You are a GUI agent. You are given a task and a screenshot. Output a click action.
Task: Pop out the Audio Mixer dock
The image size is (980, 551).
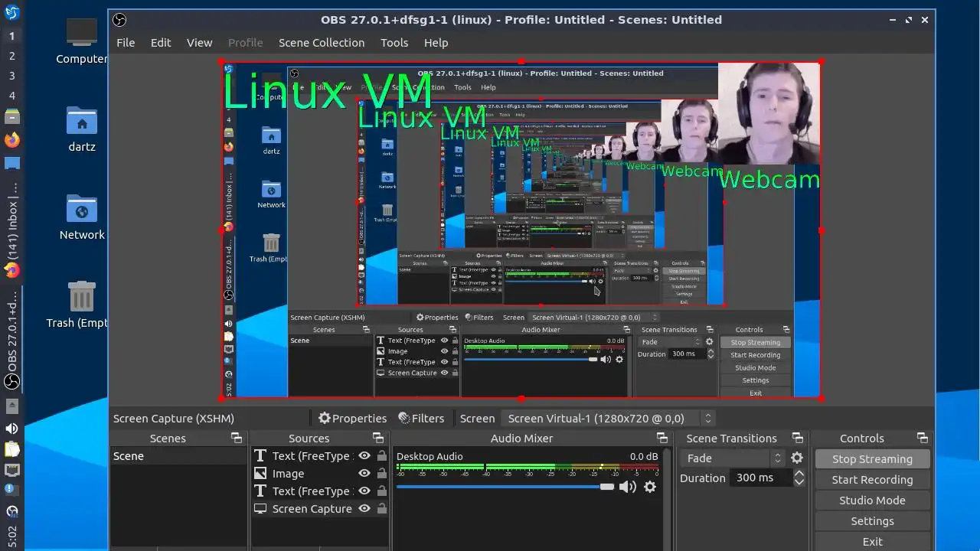coord(661,438)
